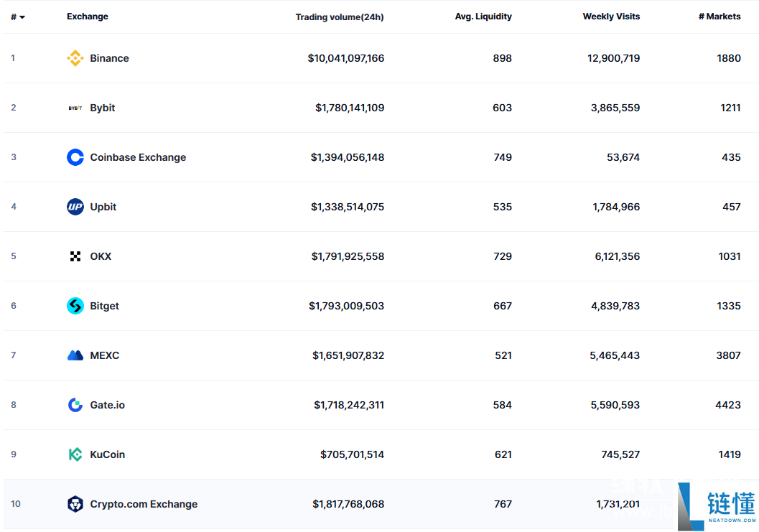Click Crypto.com liquidity value 767
Screen dimensions: 759x532
(x=503, y=504)
